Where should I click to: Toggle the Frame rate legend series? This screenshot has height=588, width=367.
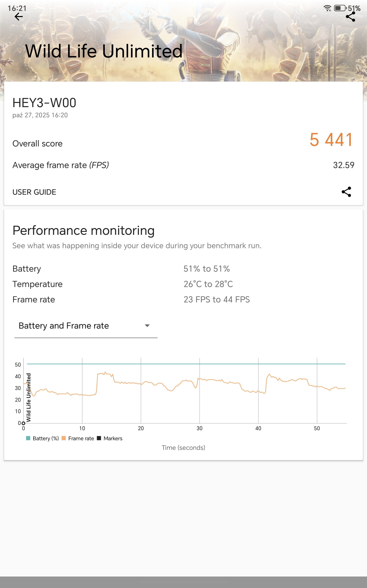pyautogui.click(x=78, y=438)
